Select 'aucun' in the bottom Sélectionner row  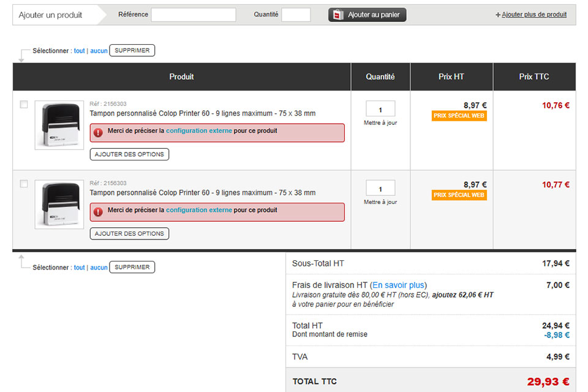99,268
